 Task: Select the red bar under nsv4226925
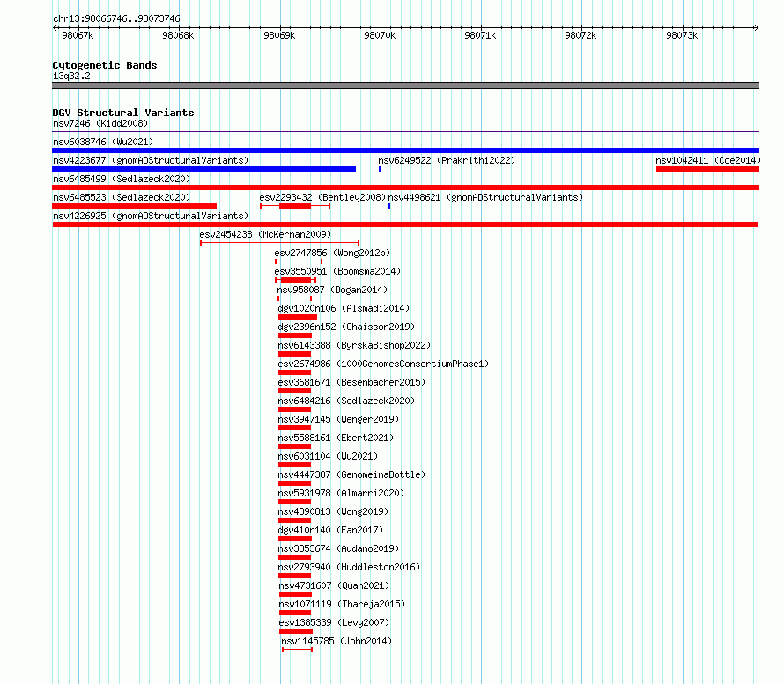pos(405,224)
